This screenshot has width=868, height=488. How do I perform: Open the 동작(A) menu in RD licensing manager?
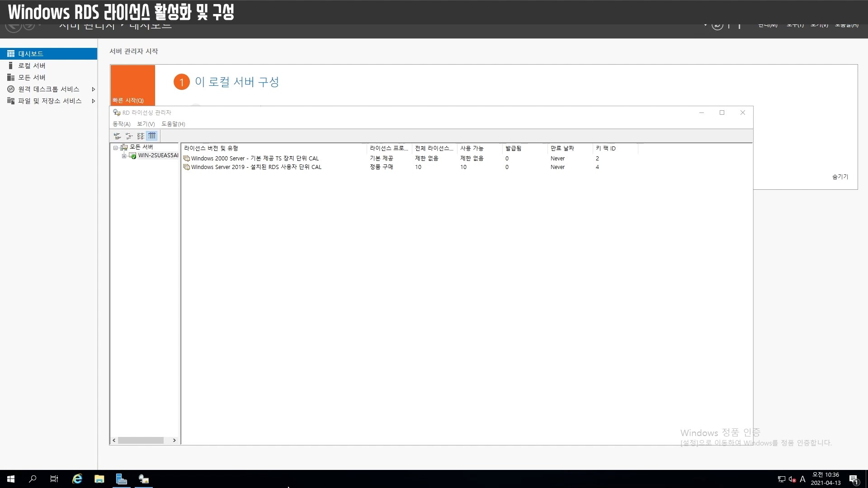point(121,124)
